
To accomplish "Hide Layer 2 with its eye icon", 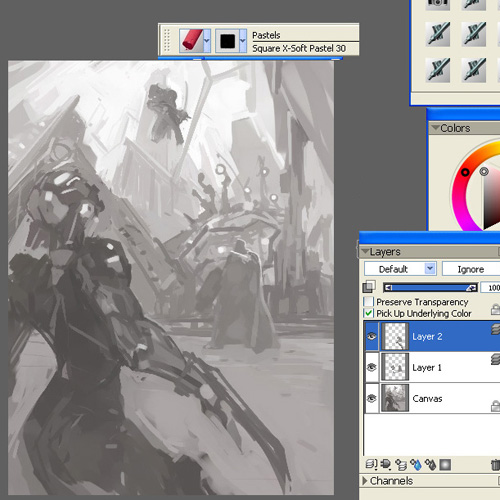I will pyautogui.click(x=372, y=336).
